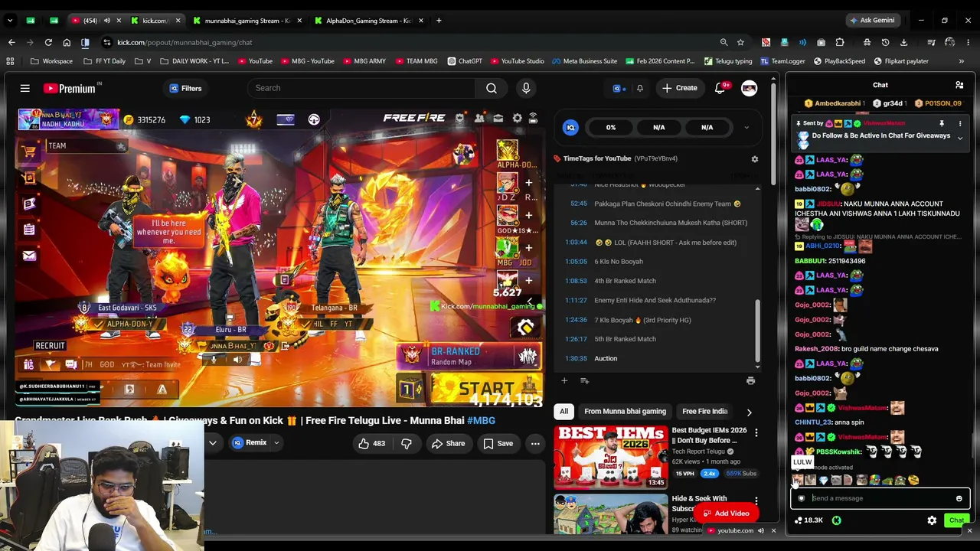The width and height of the screenshot is (980, 551).
Task: Open the Remix dropdown arrow
Action: (276, 443)
